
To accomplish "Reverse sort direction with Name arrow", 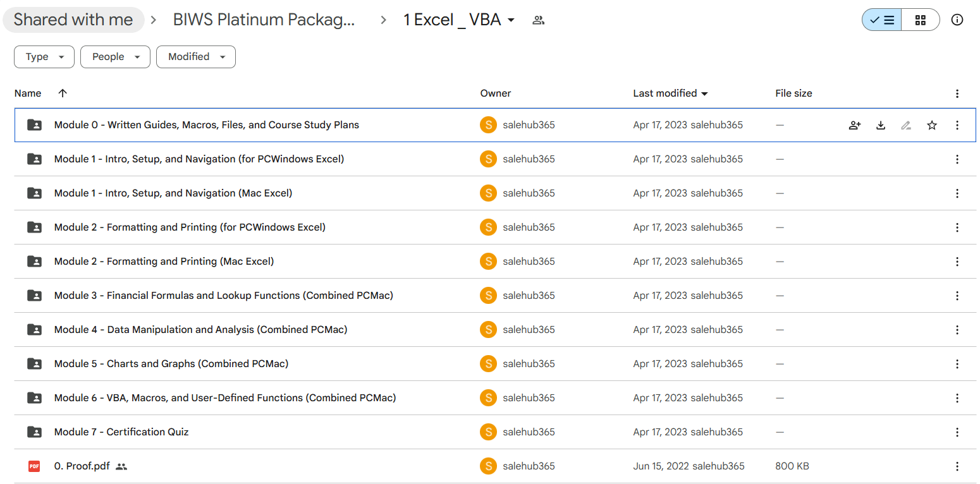I will click(x=62, y=94).
